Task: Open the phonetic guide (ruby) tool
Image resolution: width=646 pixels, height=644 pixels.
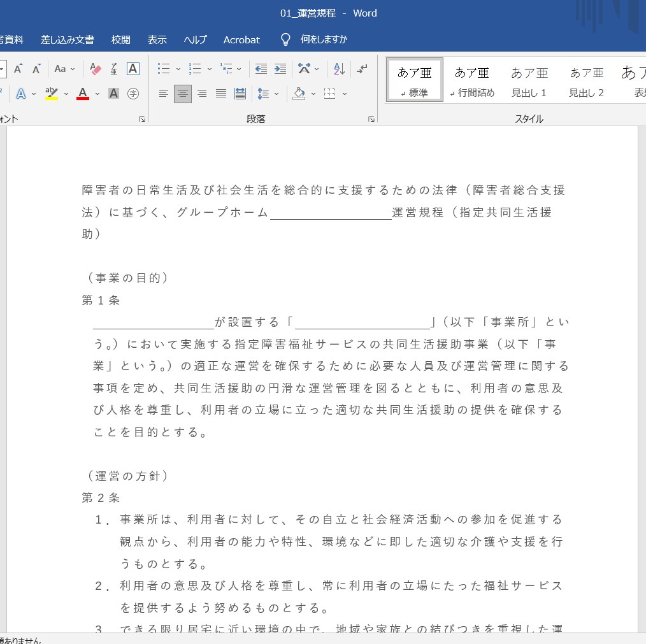Action: (114, 68)
